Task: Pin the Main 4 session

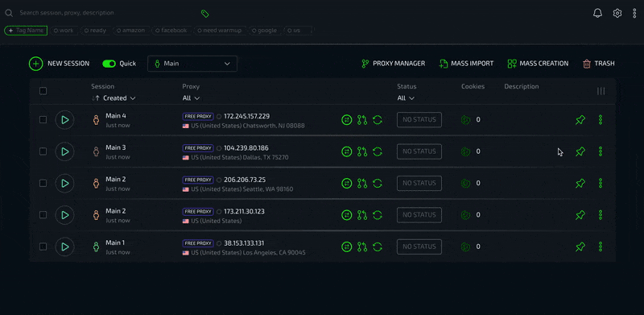Action: (x=580, y=120)
